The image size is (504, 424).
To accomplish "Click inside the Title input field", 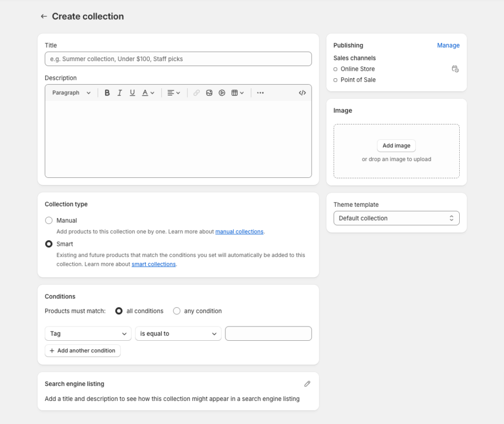I will click(178, 59).
